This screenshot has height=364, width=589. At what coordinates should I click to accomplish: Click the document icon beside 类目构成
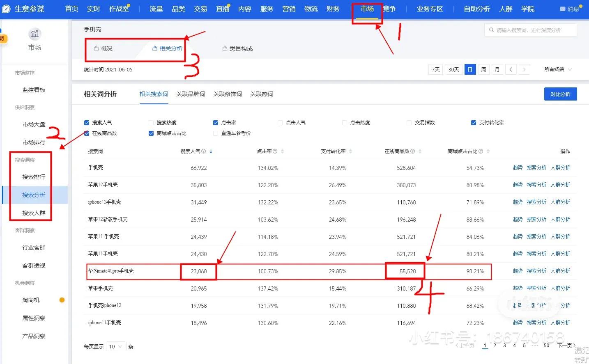[224, 48]
